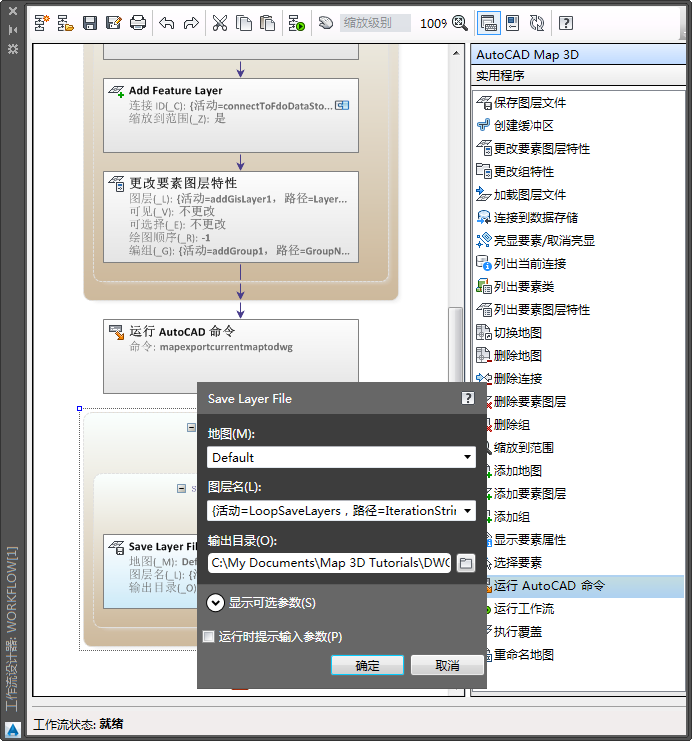Open the 实用程序 category tab
Image resolution: width=692 pixels, height=741 pixels.
pos(578,76)
